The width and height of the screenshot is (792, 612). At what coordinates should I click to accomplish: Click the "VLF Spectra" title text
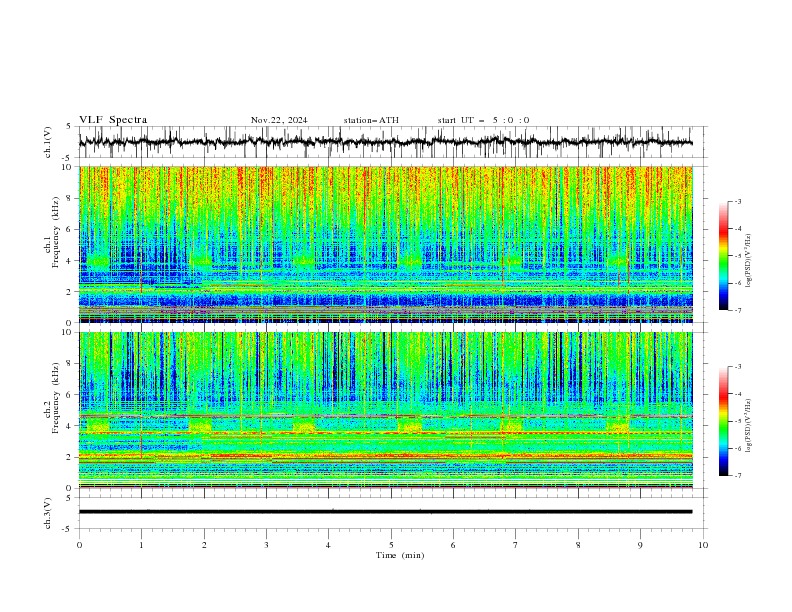tap(113, 120)
